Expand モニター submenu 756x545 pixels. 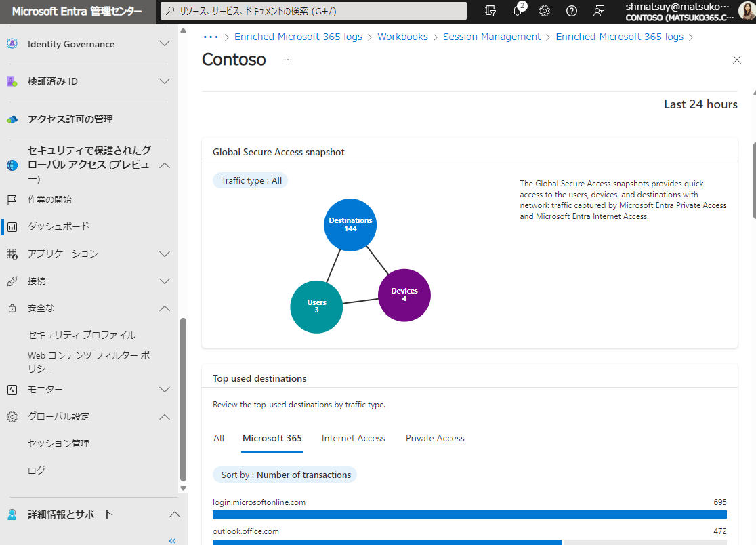click(165, 390)
